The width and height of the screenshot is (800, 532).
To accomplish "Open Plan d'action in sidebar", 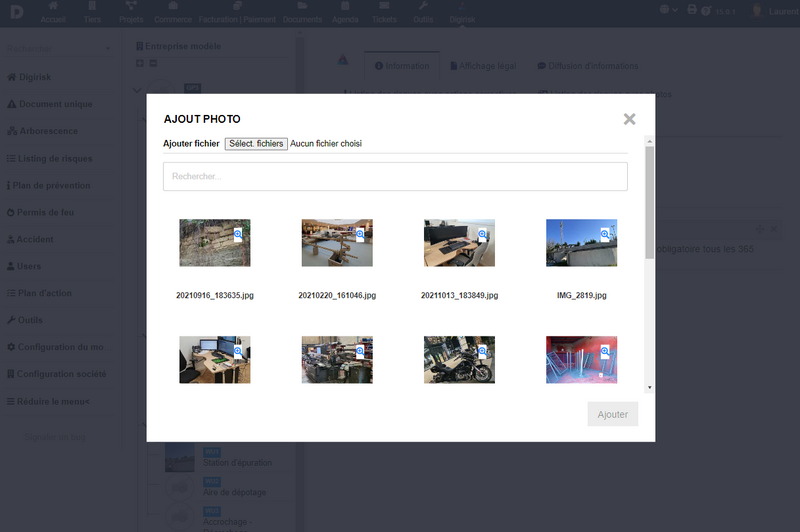I will coord(39,293).
